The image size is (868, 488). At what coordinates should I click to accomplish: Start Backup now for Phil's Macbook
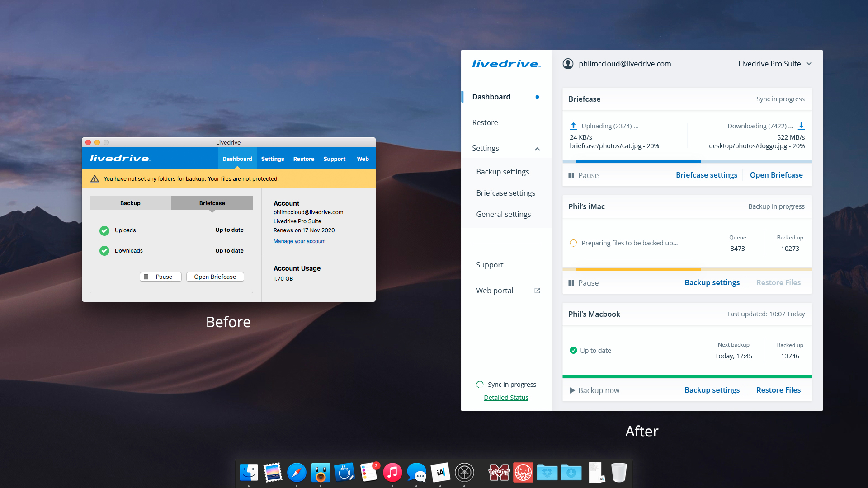(x=594, y=390)
